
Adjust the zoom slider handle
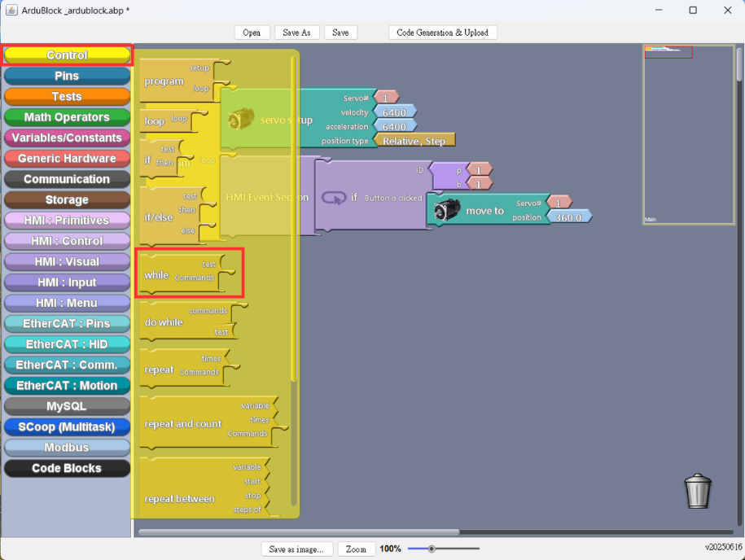pyautogui.click(x=432, y=549)
